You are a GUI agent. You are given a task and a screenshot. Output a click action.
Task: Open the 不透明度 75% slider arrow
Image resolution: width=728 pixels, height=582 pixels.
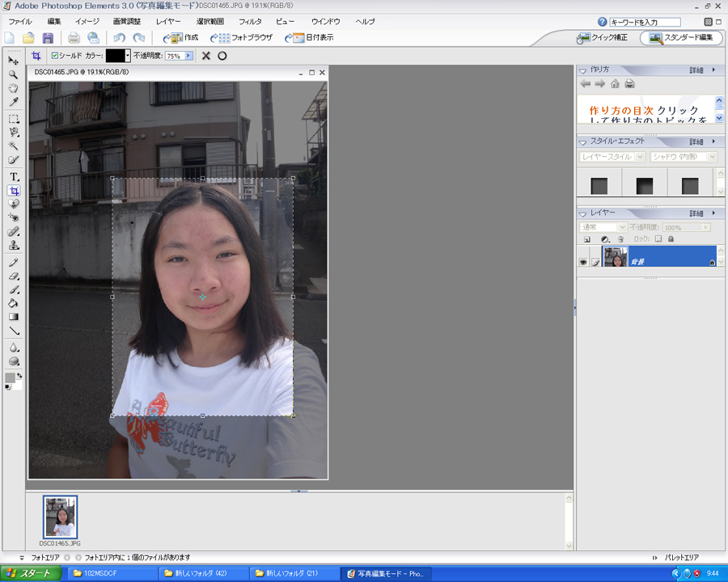pos(188,56)
